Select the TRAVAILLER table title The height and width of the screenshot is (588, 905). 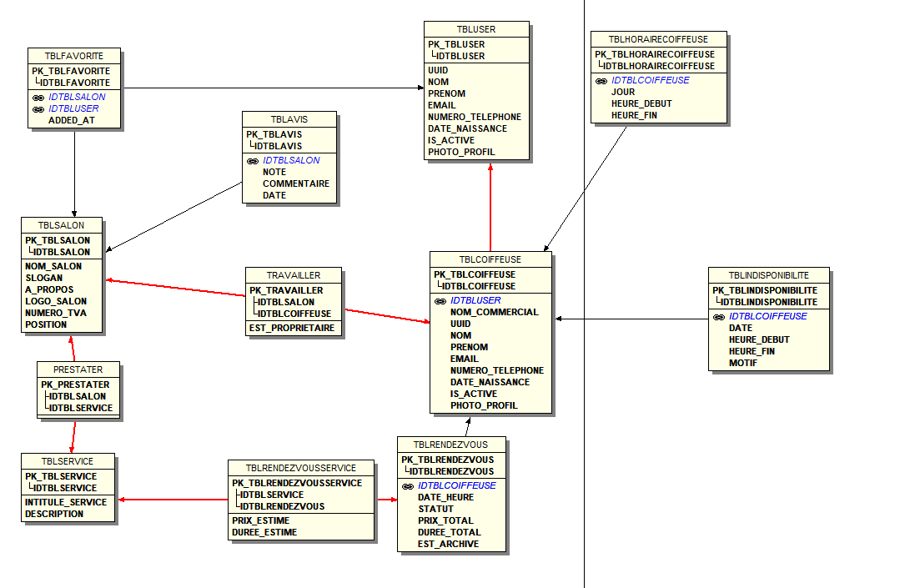293,275
